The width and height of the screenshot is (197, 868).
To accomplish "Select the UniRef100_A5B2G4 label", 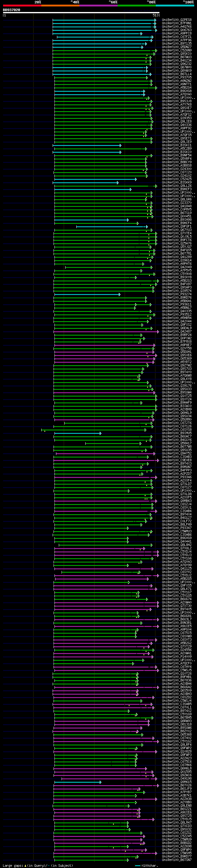I will point(177,88).
